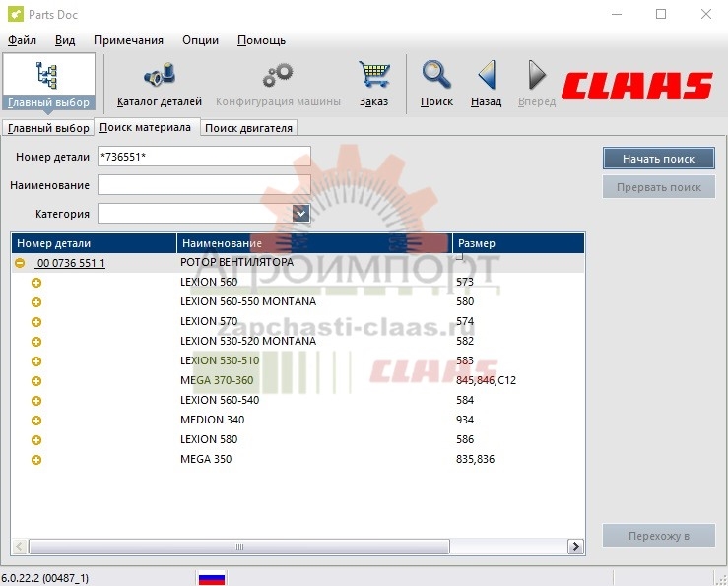Click the Конфигурация машины gears icon

pos(278,84)
